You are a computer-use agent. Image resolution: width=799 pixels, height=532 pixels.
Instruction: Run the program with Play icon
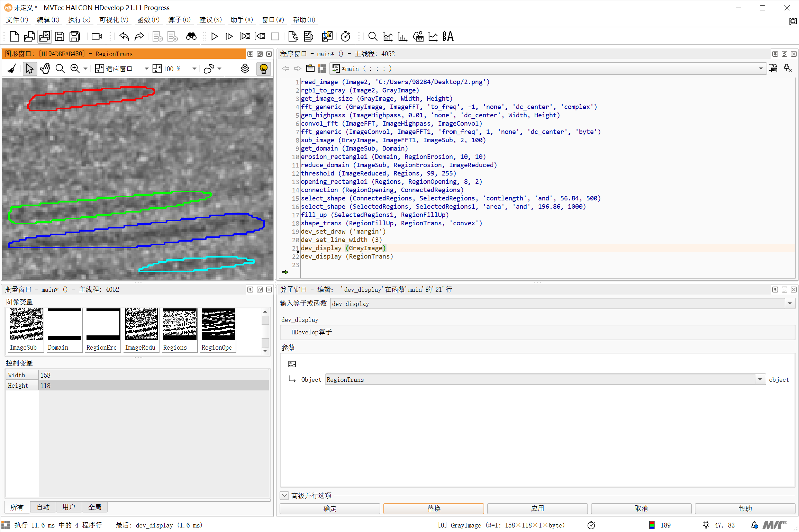[215, 36]
